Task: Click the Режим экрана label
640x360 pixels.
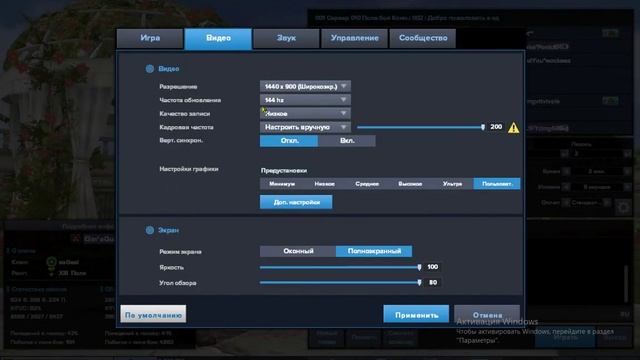Action: (x=180, y=252)
